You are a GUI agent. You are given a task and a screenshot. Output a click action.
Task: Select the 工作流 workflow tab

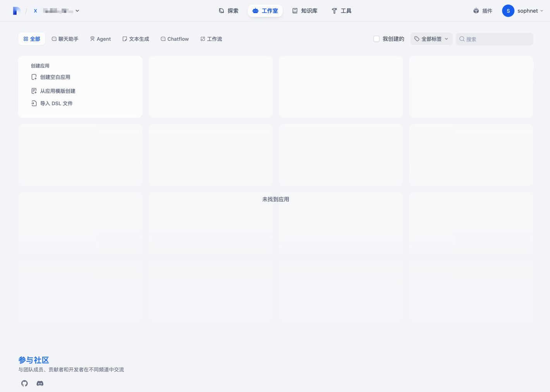point(211,39)
